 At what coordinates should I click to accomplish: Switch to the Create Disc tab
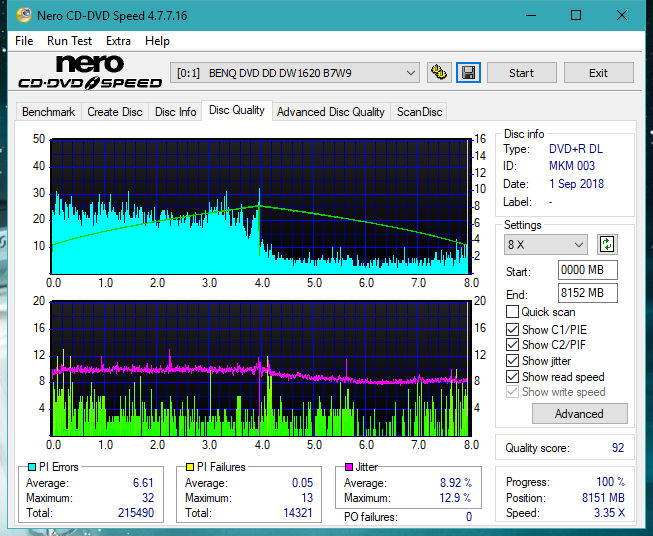pos(115,112)
